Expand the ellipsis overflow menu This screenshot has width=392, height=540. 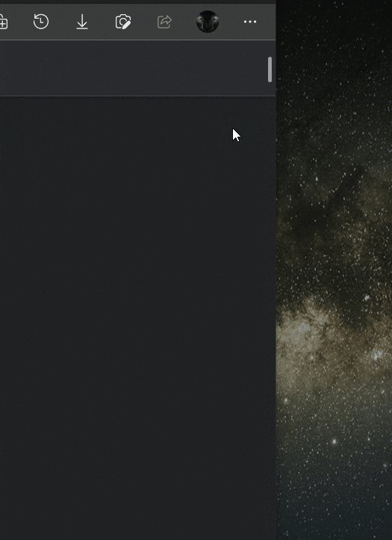(250, 22)
